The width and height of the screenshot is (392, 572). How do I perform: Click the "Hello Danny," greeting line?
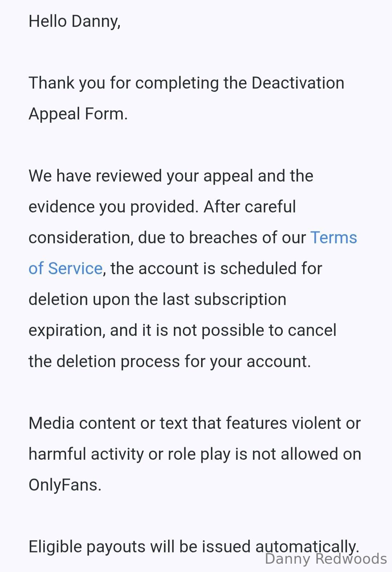[x=74, y=21]
